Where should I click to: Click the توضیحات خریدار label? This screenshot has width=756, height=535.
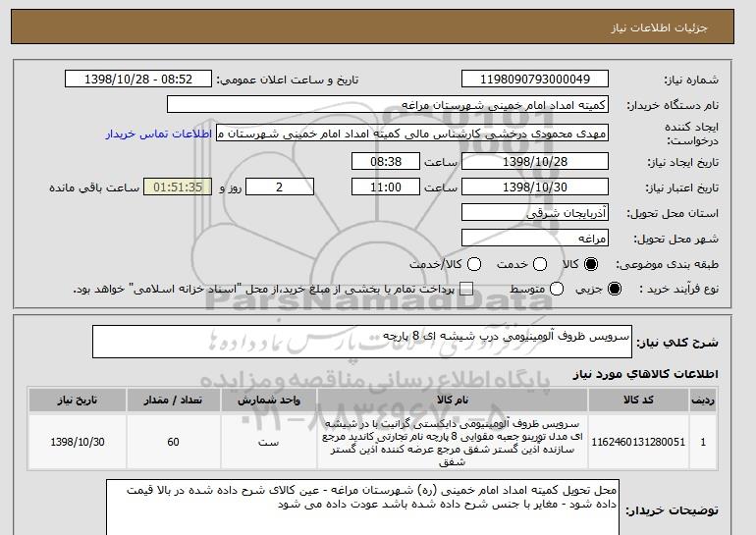point(673,510)
